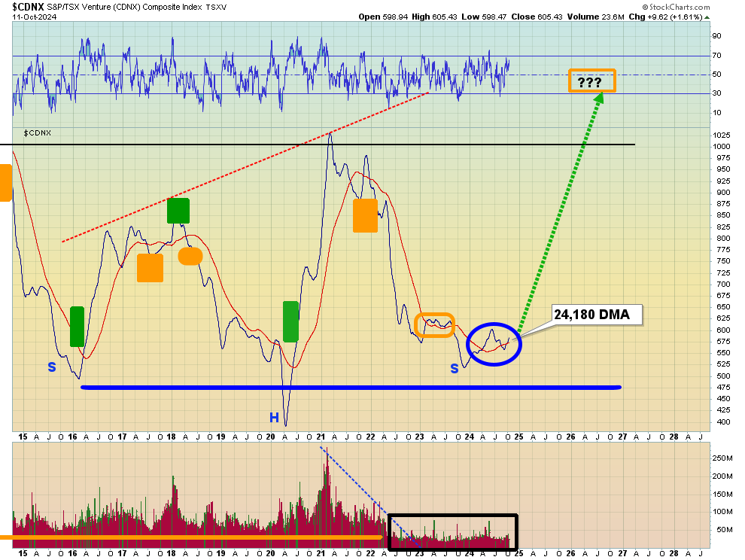Click the $CDNX ticker title
This screenshot has width=745, height=560.
pos(28,7)
